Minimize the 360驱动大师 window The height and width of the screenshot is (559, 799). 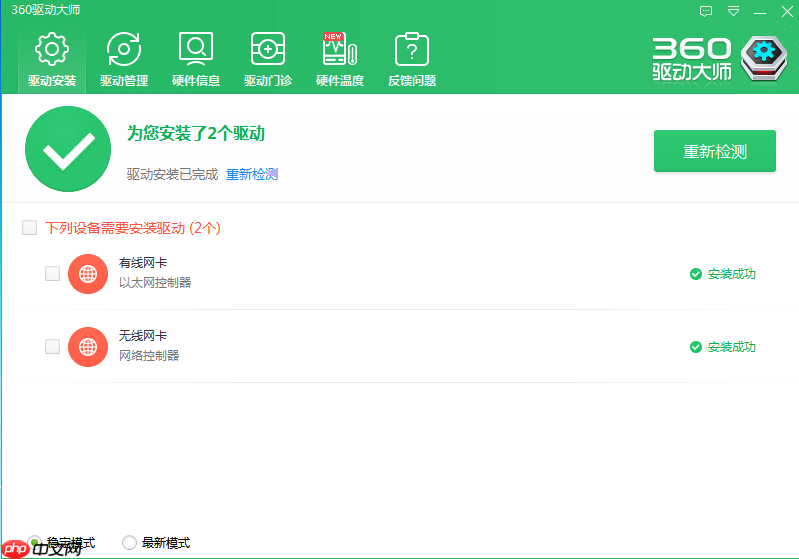coord(760,12)
